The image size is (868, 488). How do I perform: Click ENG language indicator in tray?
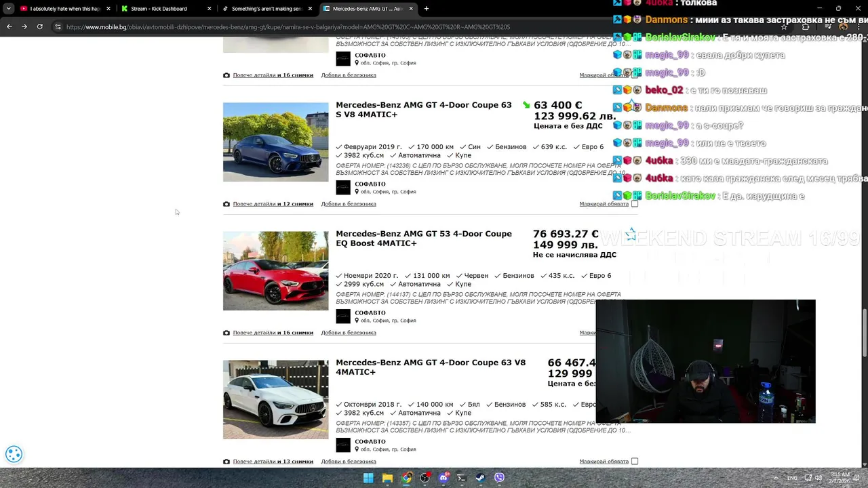coord(792,478)
